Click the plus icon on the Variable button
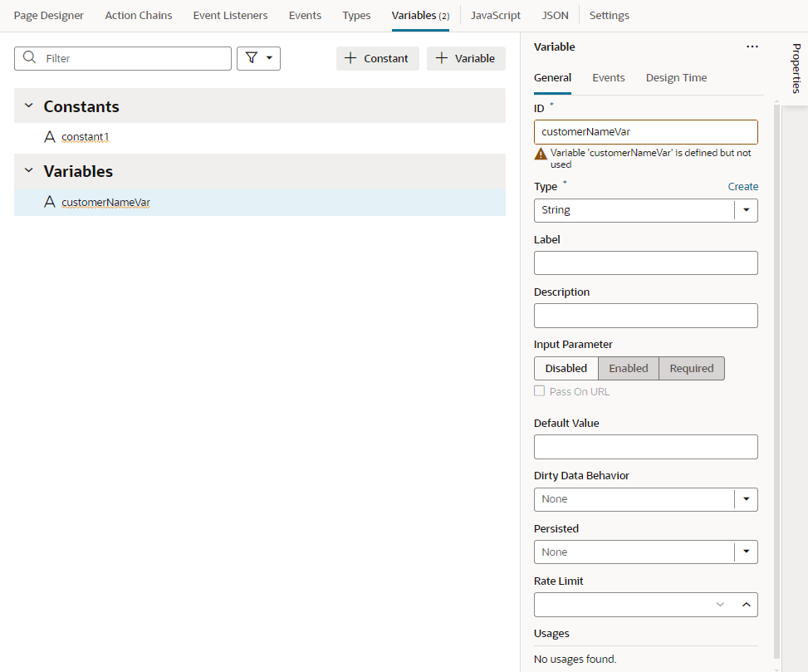Screen dimensions: 808x672 click(x=442, y=58)
